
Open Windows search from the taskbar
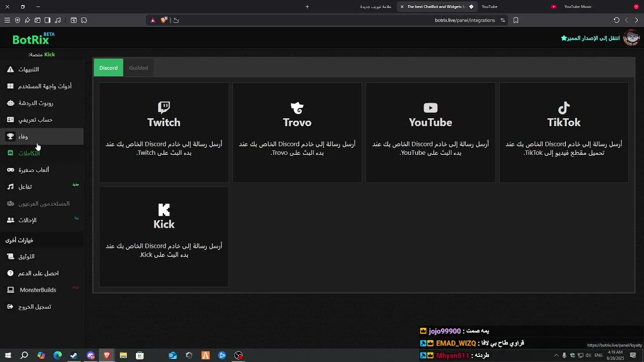(24, 355)
